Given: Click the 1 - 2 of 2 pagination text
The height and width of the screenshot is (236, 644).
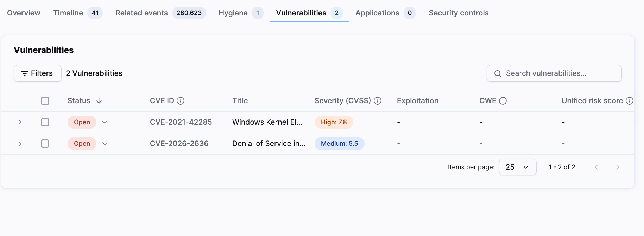Looking at the screenshot, I should (x=562, y=167).
